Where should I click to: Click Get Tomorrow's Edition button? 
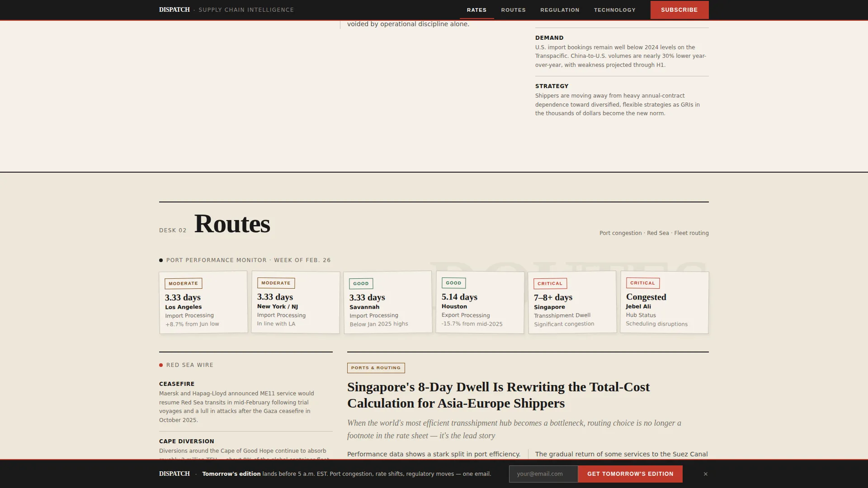click(x=630, y=474)
